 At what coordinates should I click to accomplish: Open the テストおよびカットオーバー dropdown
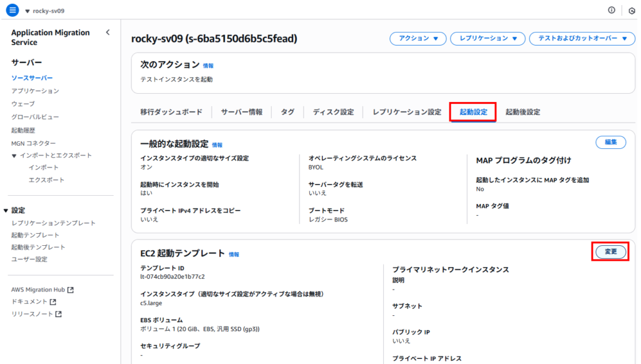tap(582, 38)
